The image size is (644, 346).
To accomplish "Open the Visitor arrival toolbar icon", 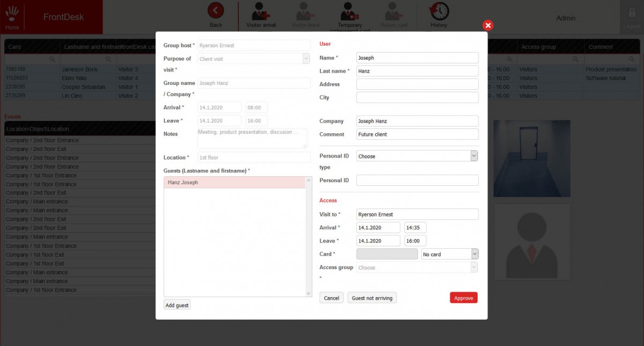I will 261,11.
